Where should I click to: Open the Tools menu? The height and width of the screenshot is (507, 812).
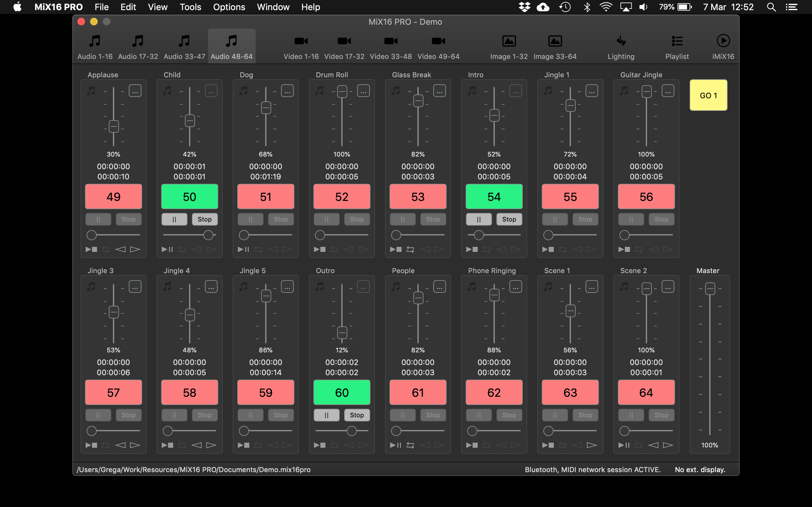[x=190, y=7]
